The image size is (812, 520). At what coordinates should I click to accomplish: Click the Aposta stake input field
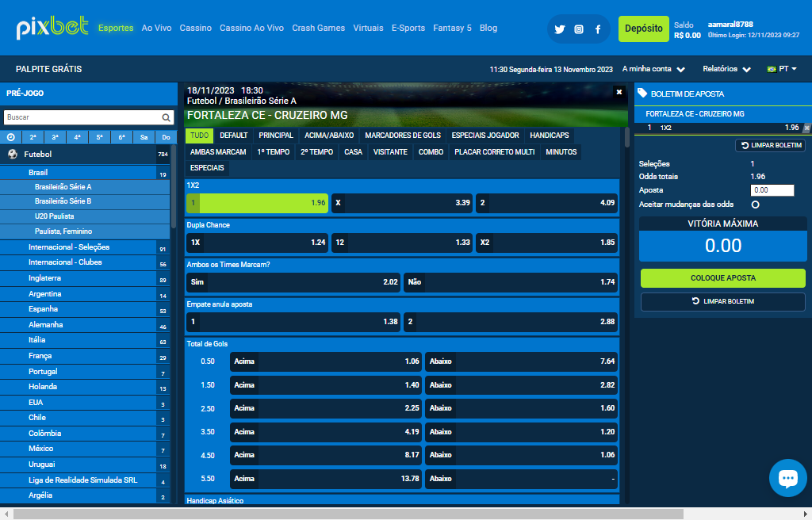(772, 190)
